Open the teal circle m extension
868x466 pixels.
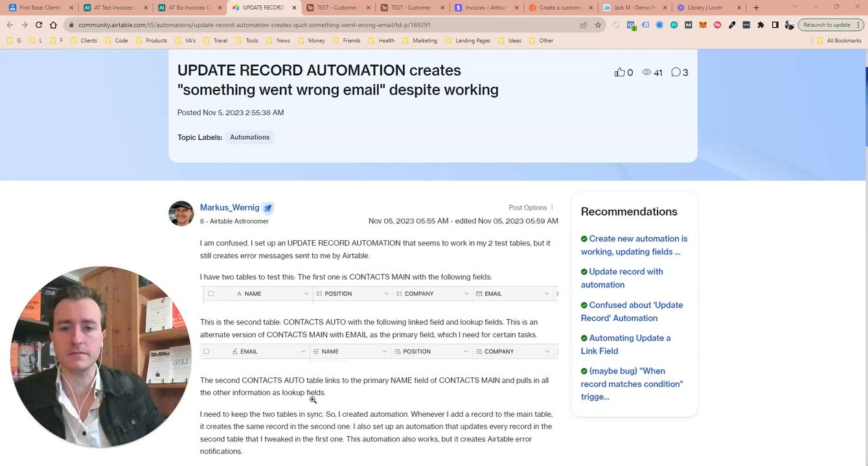click(x=674, y=25)
